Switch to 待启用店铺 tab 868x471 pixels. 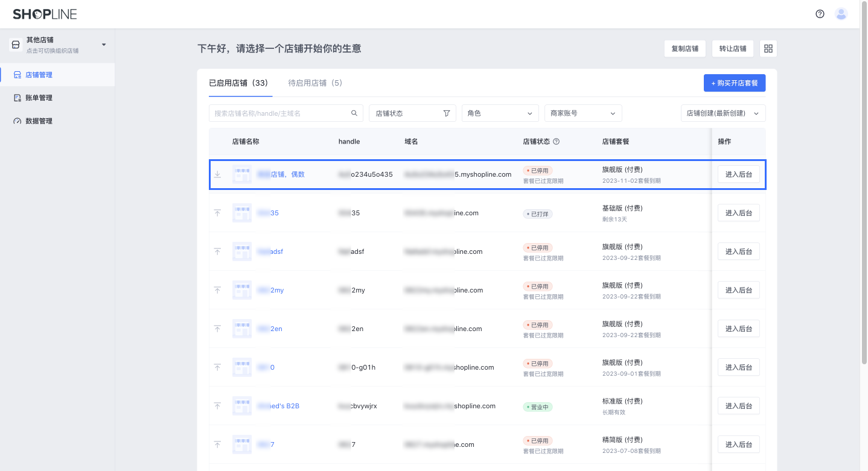coord(315,83)
